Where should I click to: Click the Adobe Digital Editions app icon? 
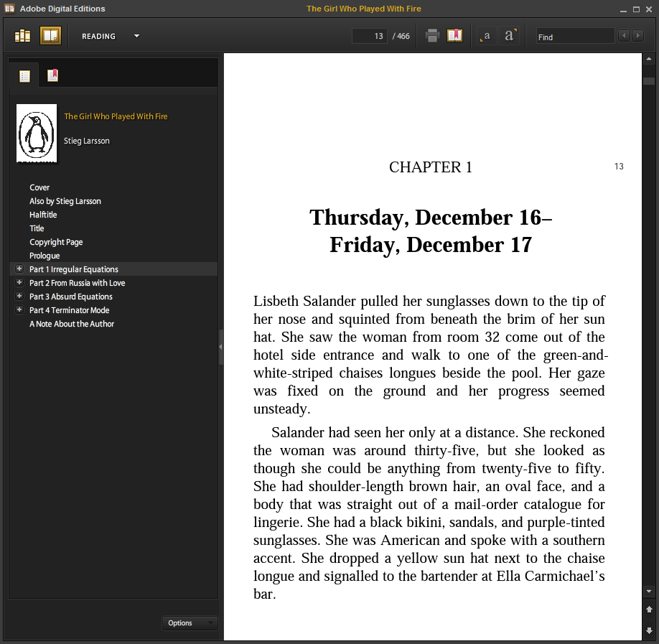(9, 9)
